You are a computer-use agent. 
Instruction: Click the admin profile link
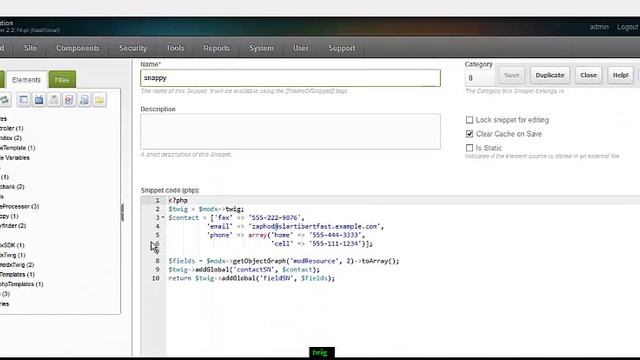pos(599,27)
